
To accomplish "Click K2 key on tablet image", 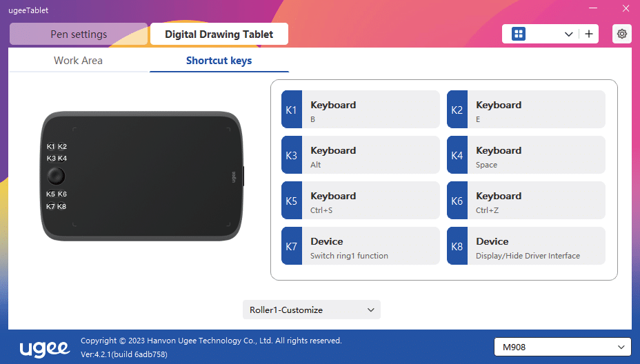I will (x=62, y=147).
